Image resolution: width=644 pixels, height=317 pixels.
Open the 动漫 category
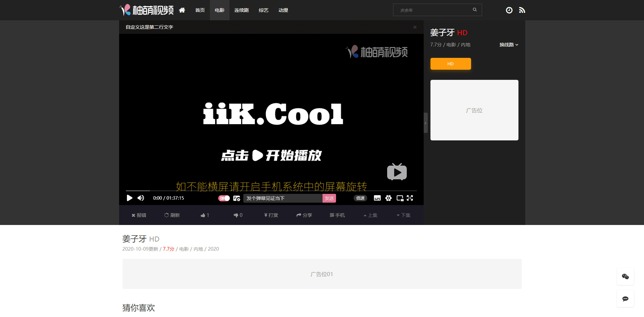283,10
